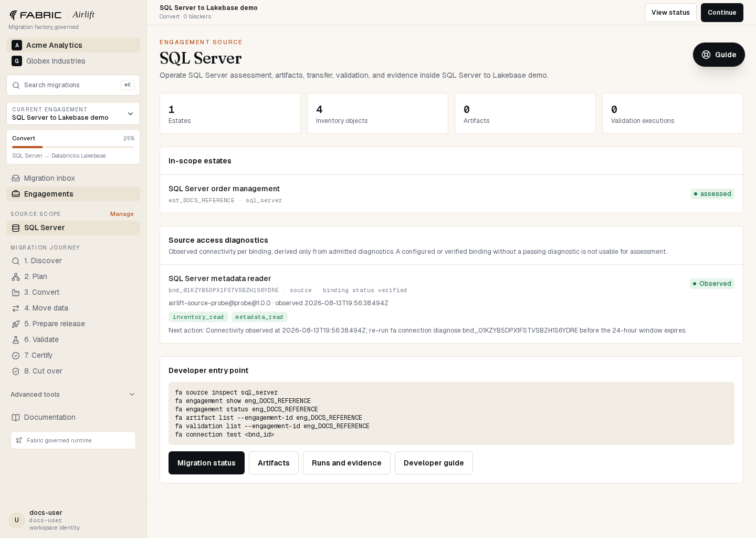This screenshot has width=756, height=538.
Task: Click the Convert step folder icon
Action: pos(16,292)
